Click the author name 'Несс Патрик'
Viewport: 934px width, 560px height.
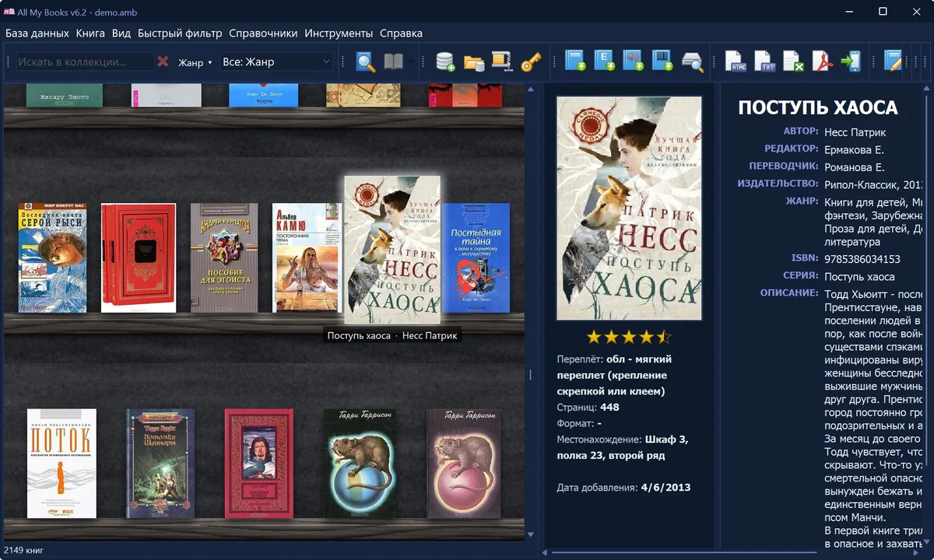pos(855,132)
